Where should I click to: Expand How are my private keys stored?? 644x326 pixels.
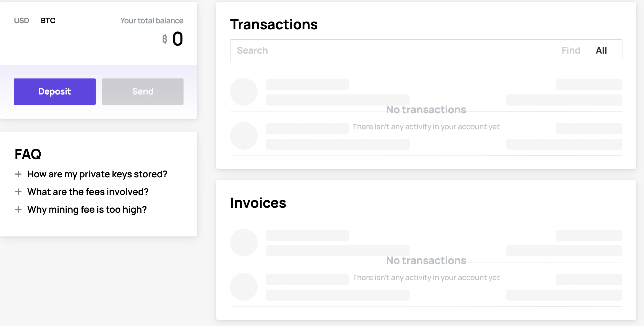[x=97, y=174]
